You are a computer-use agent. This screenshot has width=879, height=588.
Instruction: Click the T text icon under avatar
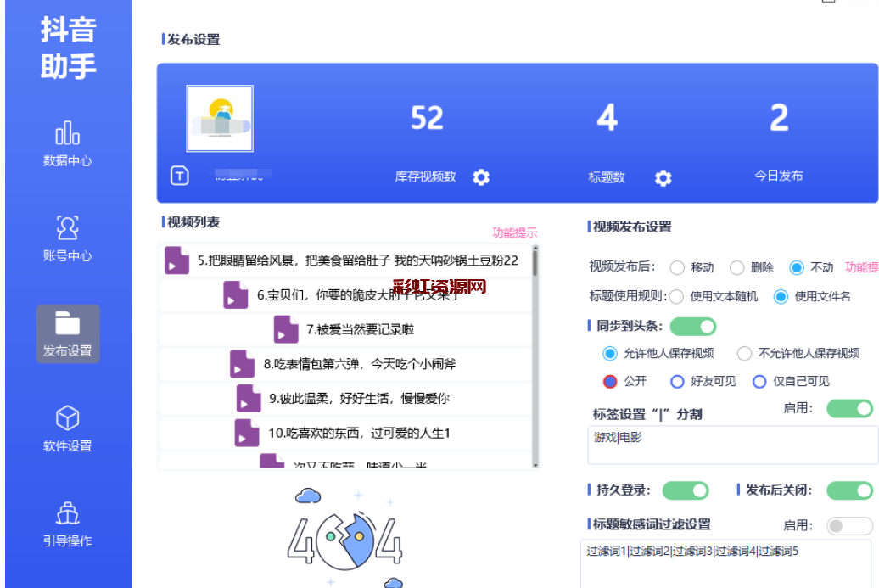click(x=180, y=176)
